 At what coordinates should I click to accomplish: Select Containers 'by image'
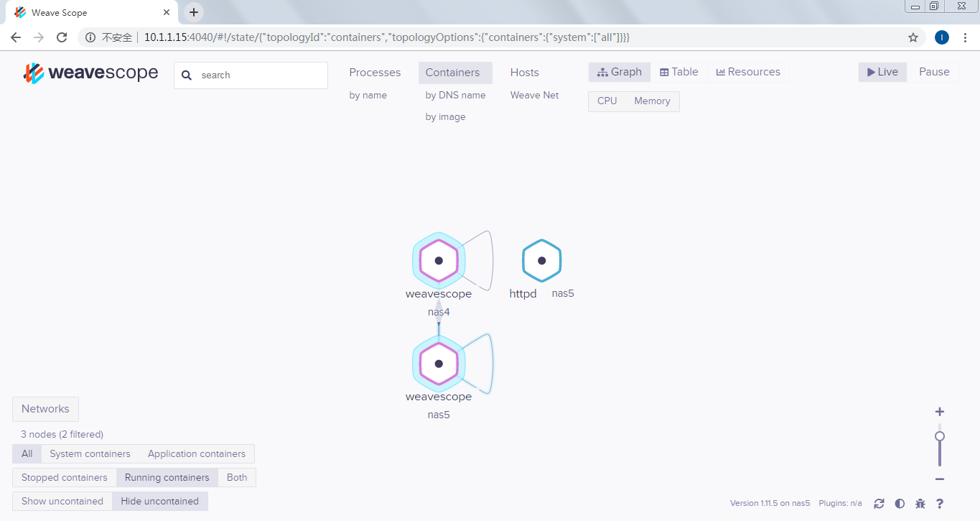coord(445,116)
